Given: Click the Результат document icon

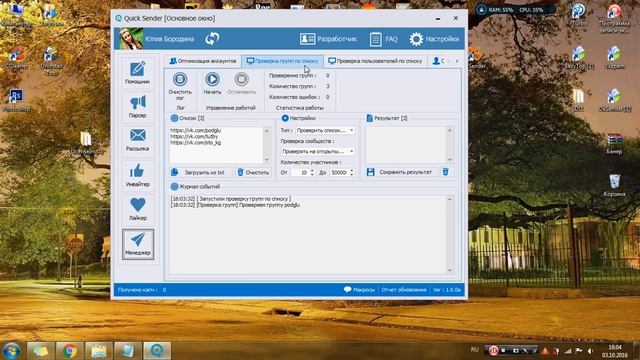Looking at the screenshot, I should [x=369, y=118].
